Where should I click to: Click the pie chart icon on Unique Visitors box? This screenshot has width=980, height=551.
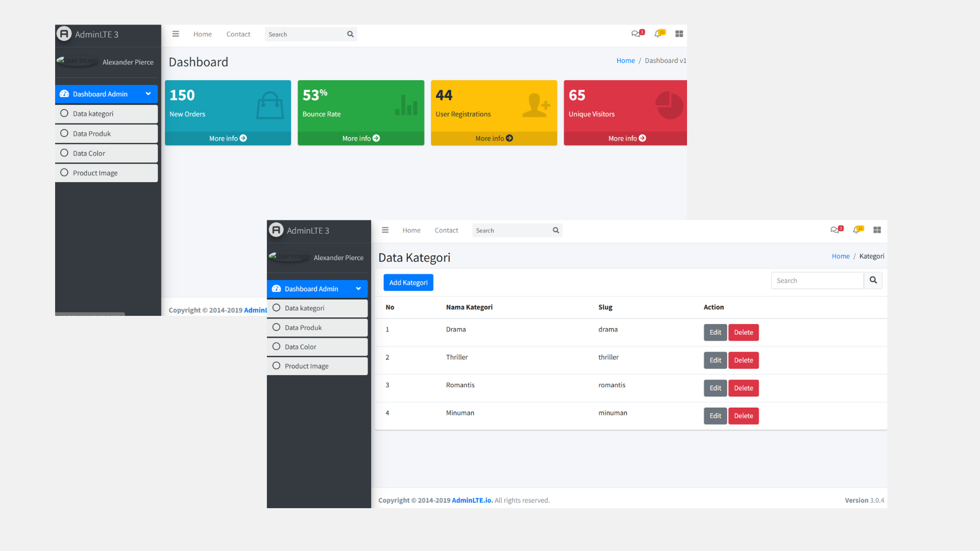pos(669,105)
